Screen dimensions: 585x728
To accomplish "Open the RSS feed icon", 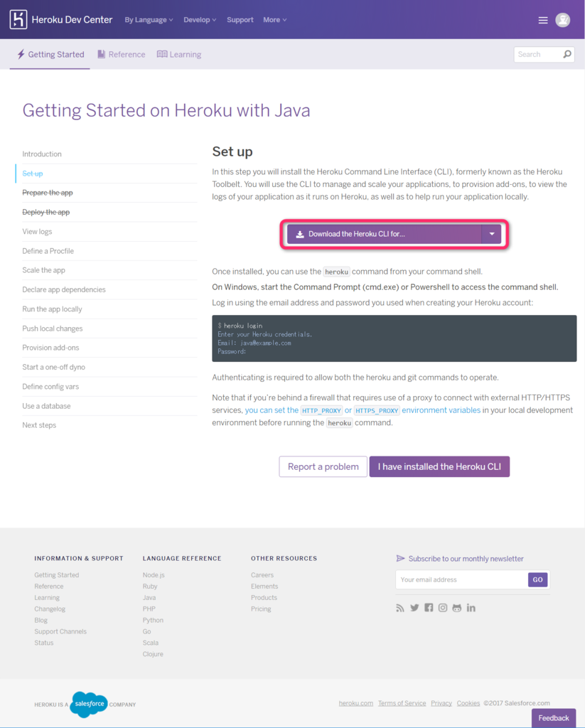I will [x=399, y=608].
